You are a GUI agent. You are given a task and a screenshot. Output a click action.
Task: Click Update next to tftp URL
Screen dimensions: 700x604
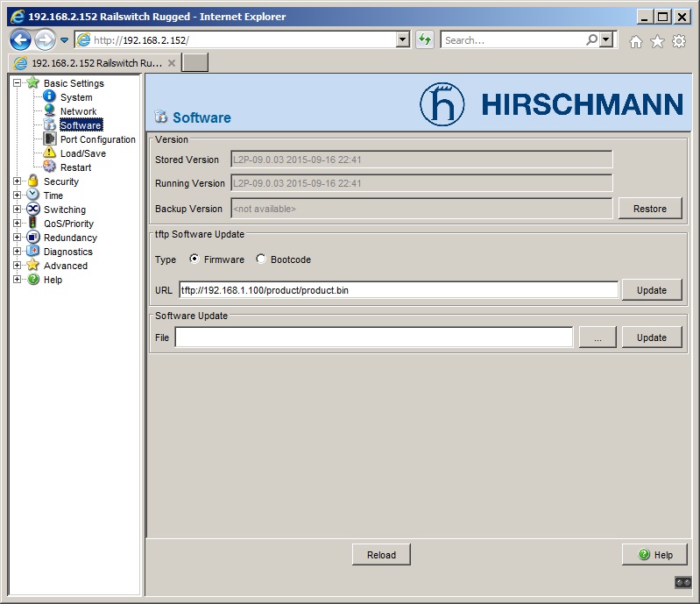652,290
